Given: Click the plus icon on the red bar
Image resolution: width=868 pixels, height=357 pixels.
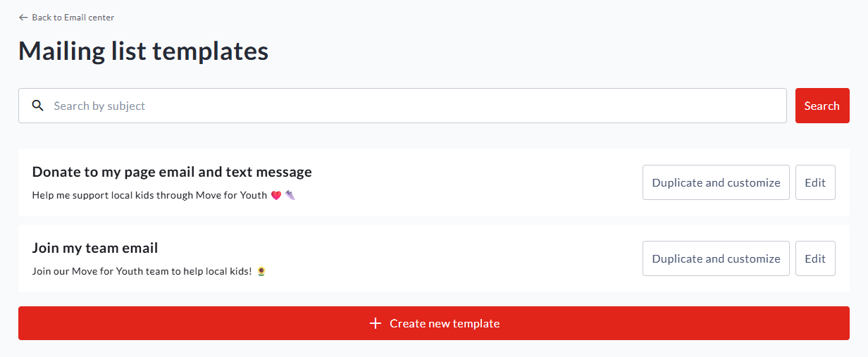Looking at the screenshot, I should 376,323.
